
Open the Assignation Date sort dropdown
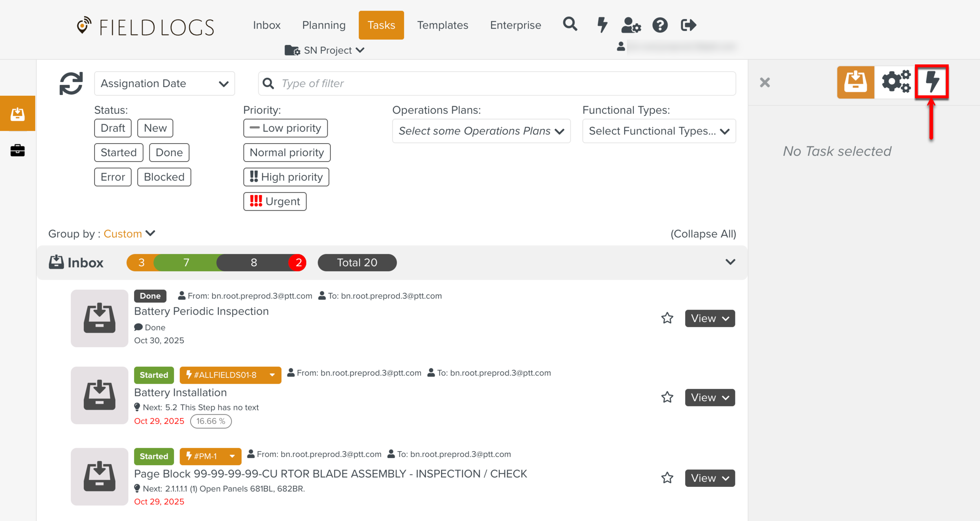164,83
